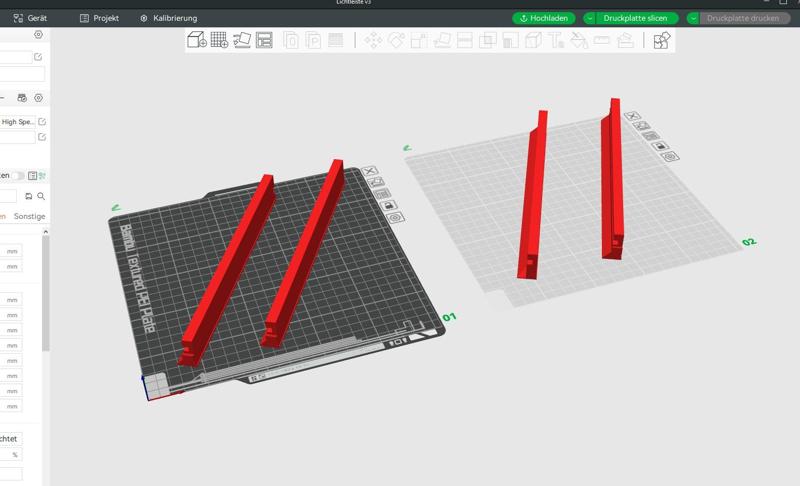Select the Color painting bucket tool
Viewport: 800px width, 486px height.
click(579, 40)
